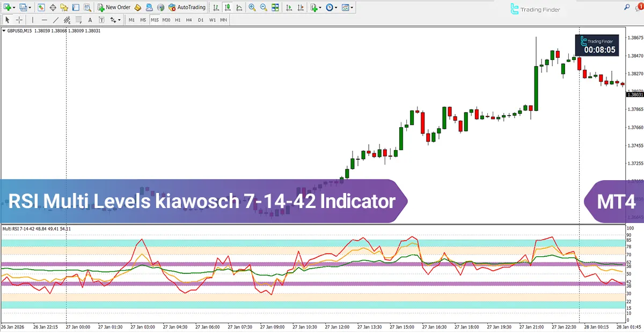Open the chart Templates dropdown
644x334 pixels.
click(352, 8)
